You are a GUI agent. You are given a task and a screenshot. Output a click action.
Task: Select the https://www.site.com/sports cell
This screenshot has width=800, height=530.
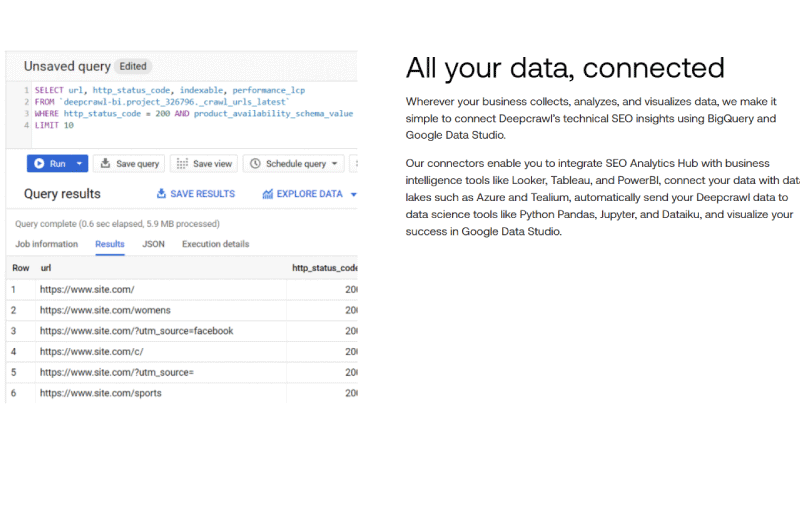click(161, 393)
